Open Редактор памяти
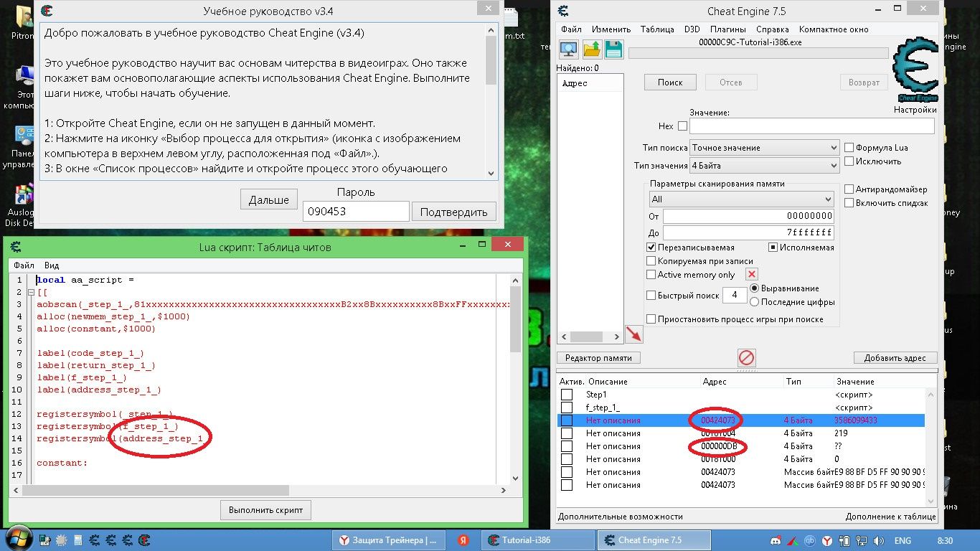 point(599,358)
